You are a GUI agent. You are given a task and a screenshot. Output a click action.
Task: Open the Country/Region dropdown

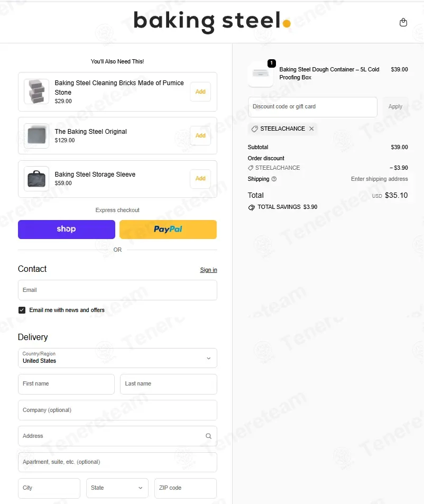(117, 358)
